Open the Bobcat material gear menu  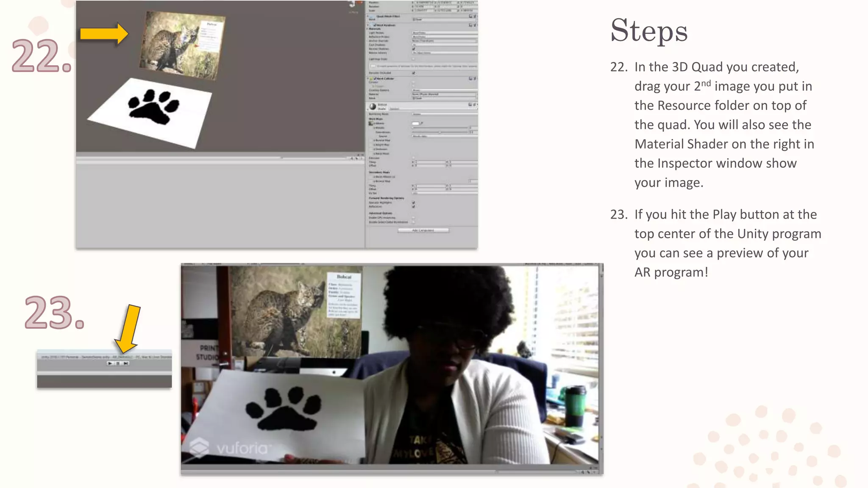(474, 105)
